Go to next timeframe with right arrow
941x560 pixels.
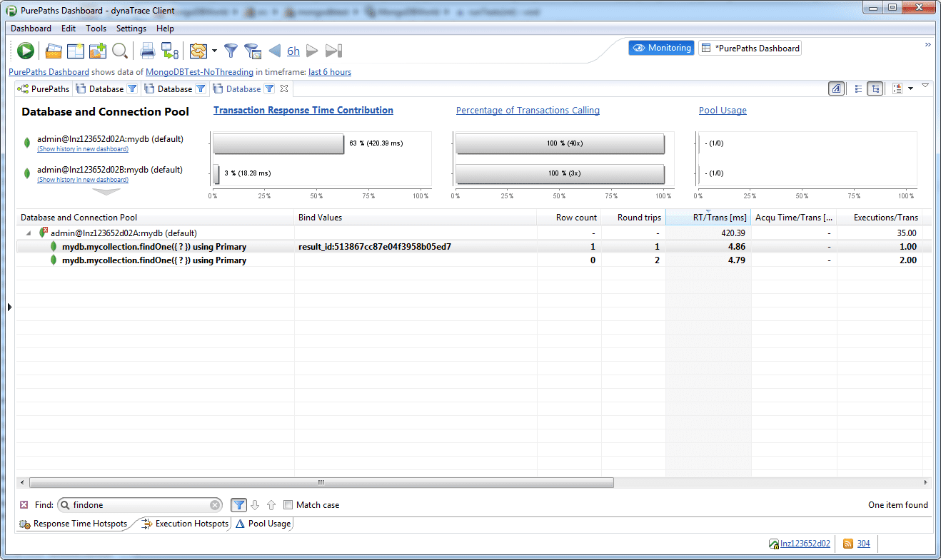[312, 51]
